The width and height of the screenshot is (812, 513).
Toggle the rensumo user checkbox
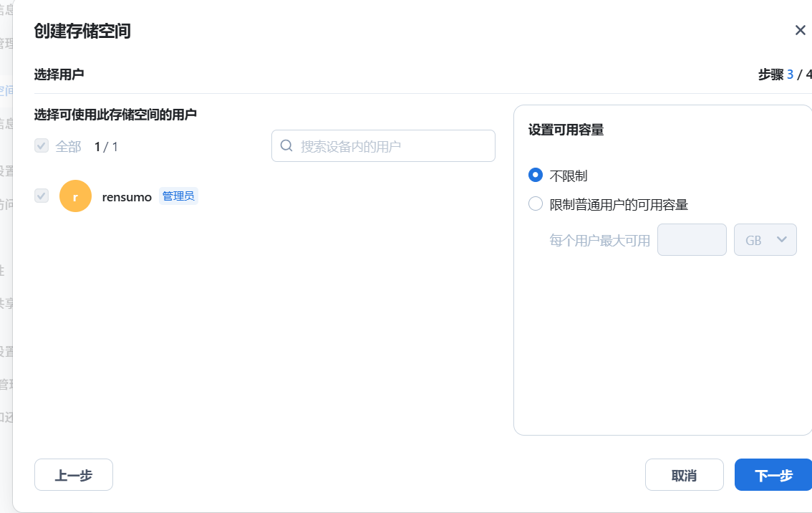[42, 196]
